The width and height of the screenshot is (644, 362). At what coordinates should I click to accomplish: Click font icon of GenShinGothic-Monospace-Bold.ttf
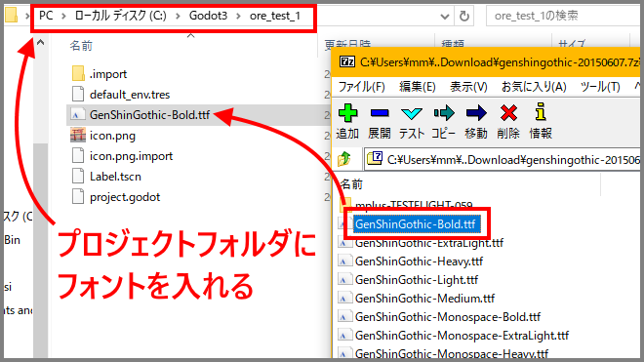[x=345, y=317]
